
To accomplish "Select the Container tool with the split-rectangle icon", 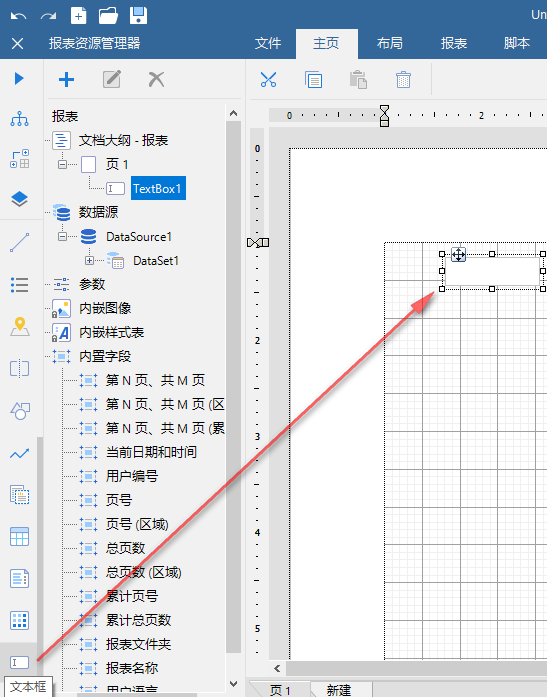I will (x=20, y=369).
